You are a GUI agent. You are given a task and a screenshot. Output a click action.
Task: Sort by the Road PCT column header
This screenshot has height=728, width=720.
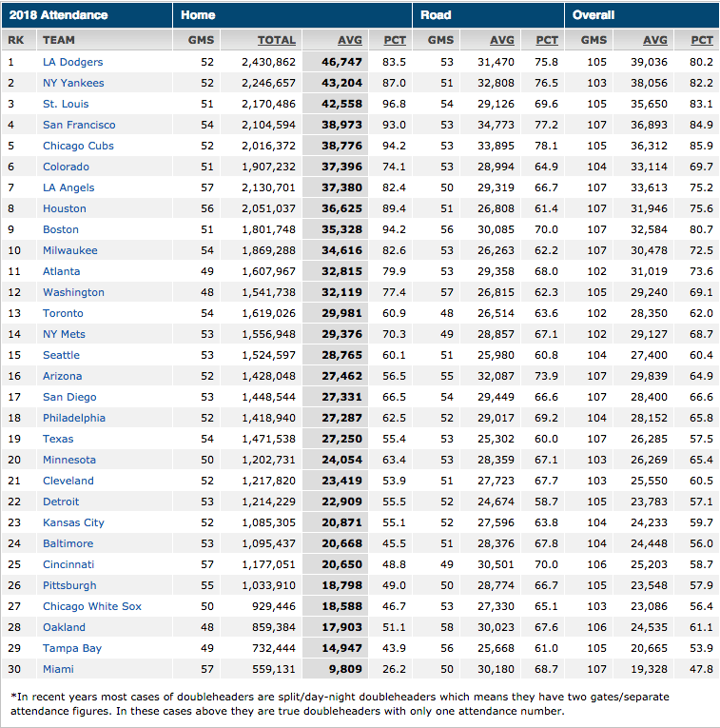(x=547, y=40)
